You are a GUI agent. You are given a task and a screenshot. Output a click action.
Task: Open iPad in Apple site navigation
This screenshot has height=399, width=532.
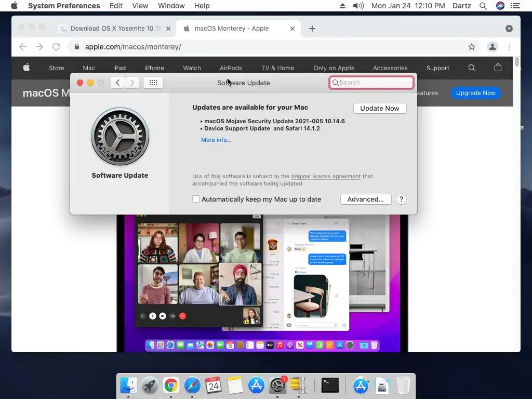tap(119, 68)
